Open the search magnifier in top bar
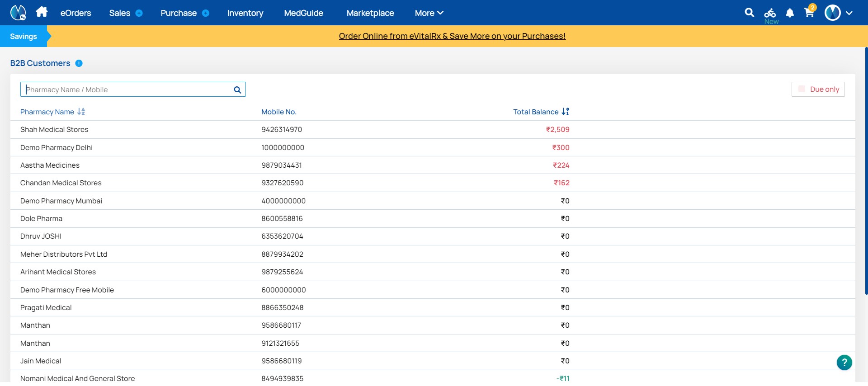Viewport: 868px width, 386px height. point(749,13)
